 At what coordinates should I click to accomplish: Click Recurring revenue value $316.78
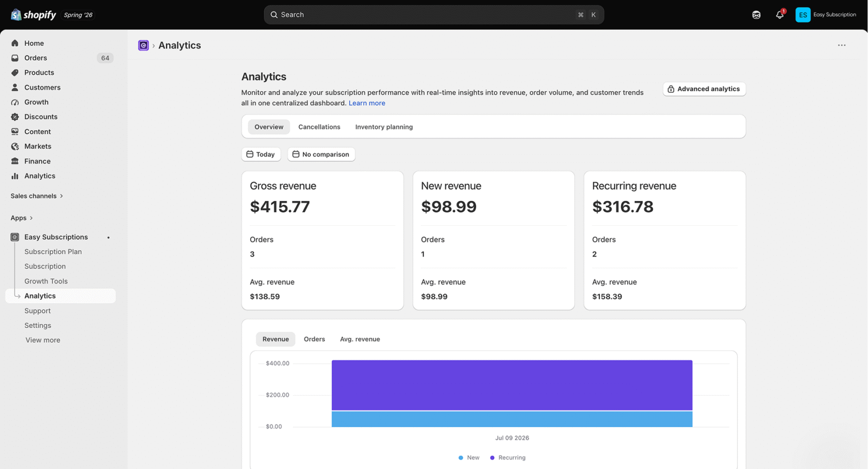[x=623, y=207]
